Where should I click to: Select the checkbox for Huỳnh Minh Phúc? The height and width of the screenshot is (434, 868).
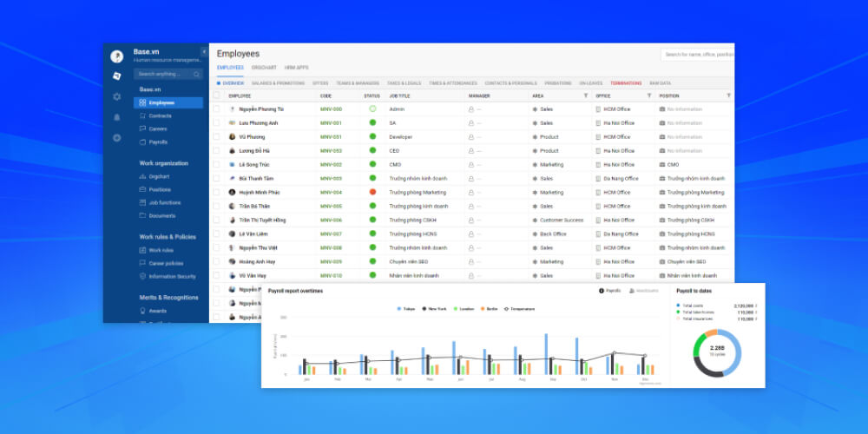point(217,192)
